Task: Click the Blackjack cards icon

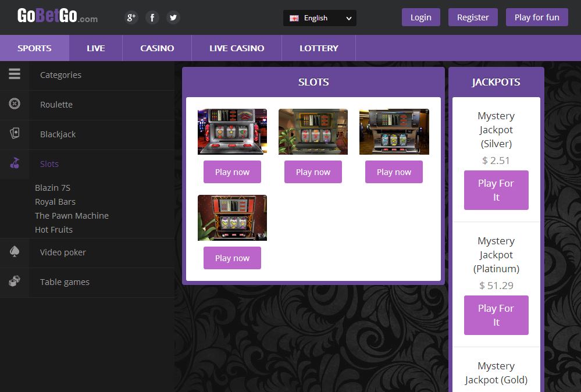Action: 15,133
